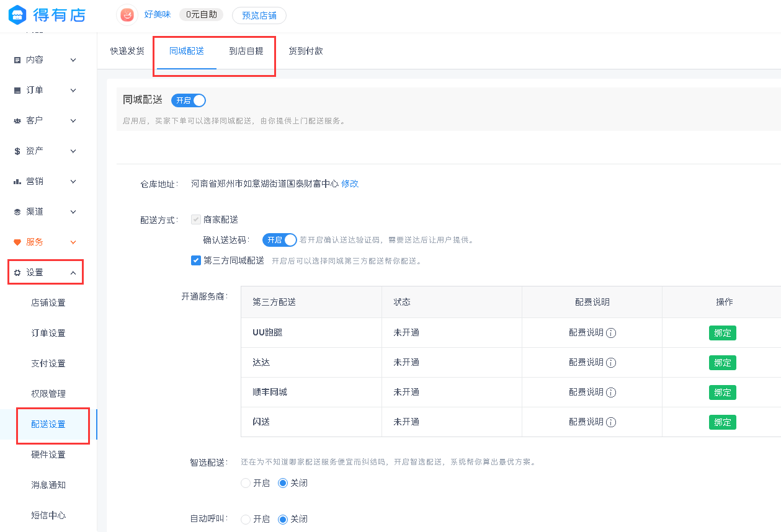The height and width of the screenshot is (532, 781).
Task: Click the 好美味 shop name
Action: click(158, 14)
